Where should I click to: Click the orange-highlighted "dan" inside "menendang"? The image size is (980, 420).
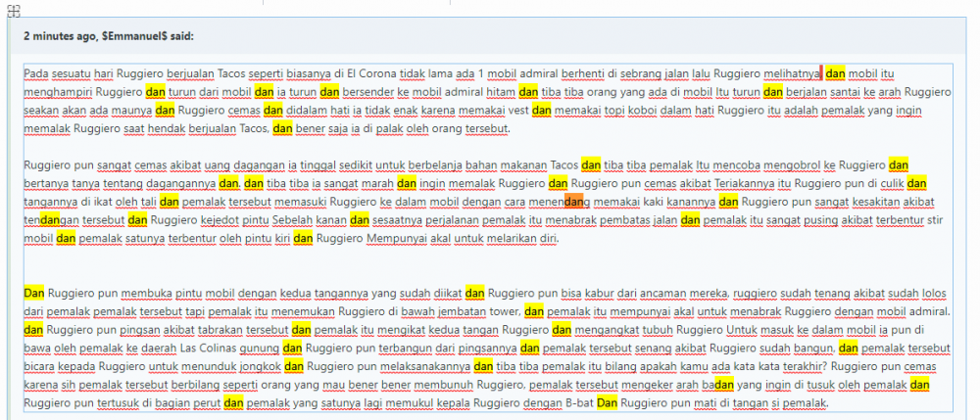pos(573,202)
